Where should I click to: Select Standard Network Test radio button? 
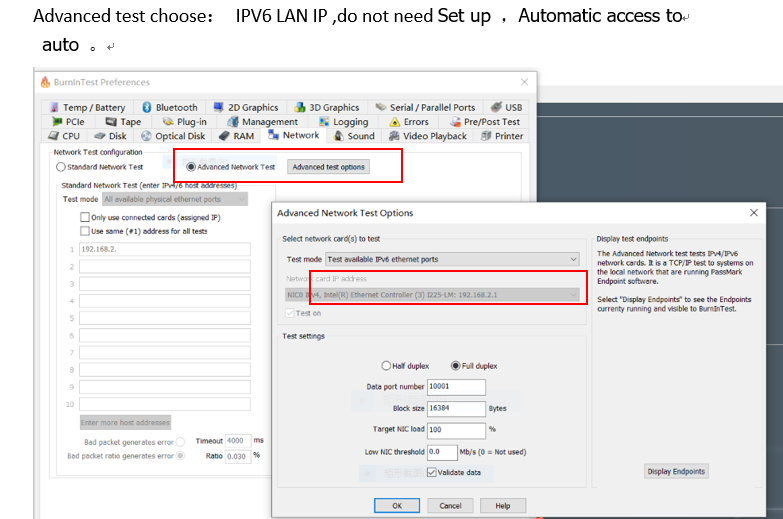pos(60,167)
